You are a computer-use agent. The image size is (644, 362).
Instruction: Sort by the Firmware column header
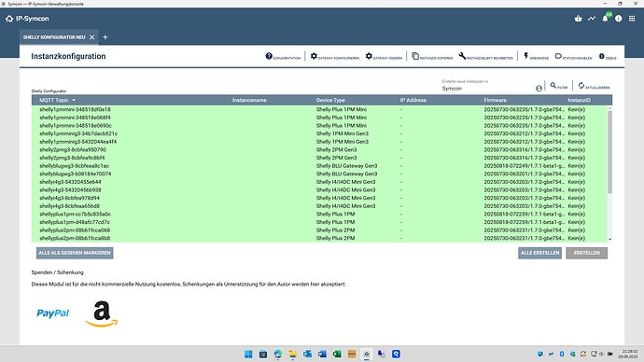point(495,100)
